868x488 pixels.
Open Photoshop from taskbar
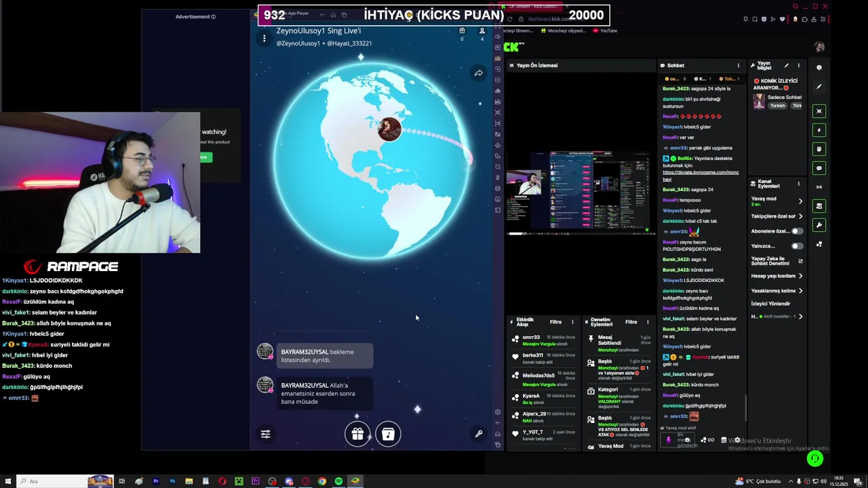(x=172, y=481)
